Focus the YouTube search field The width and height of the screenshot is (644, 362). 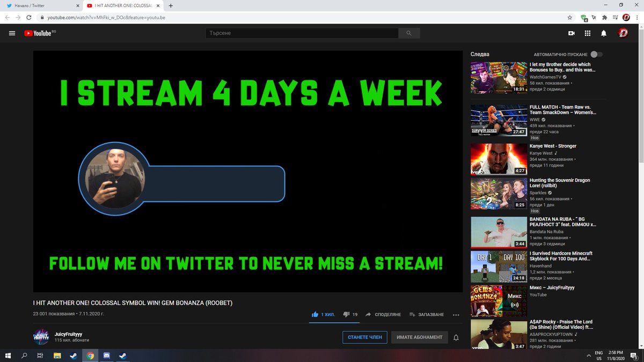pos(302,33)
